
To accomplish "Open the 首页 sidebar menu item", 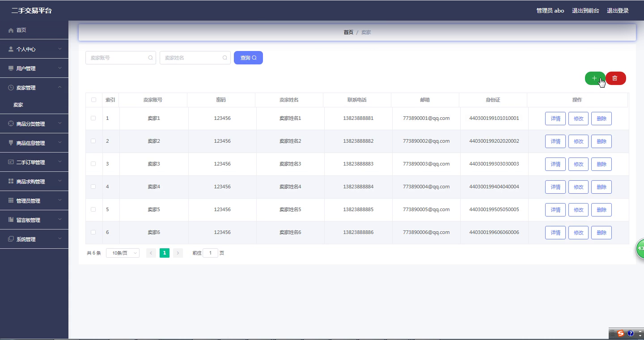I will pos(34,30).
